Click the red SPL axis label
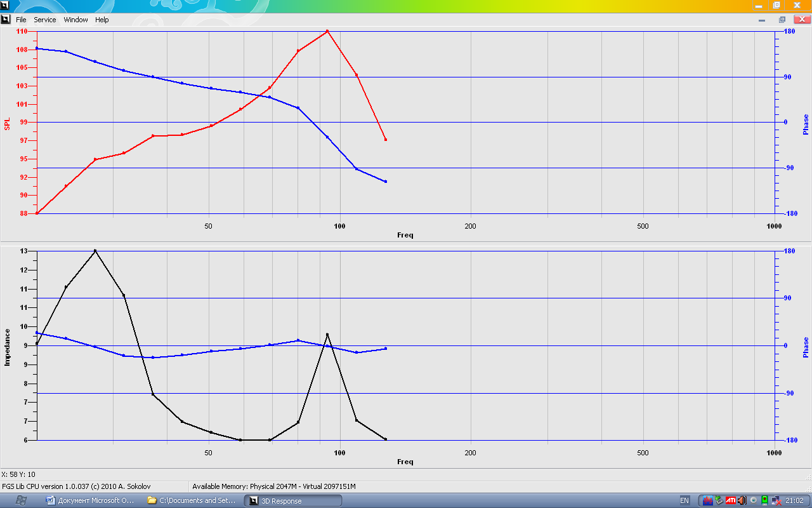This screenshot has width=812, height=508. click(8, 124)
